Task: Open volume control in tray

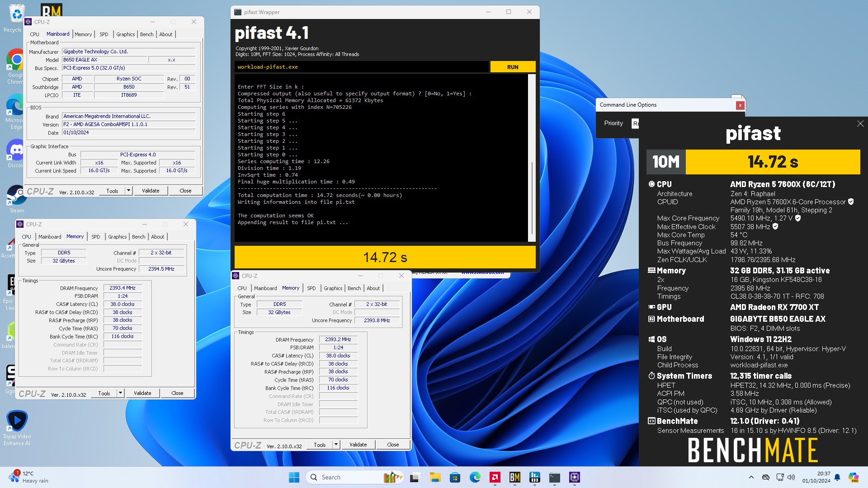Action: (791, 477)
